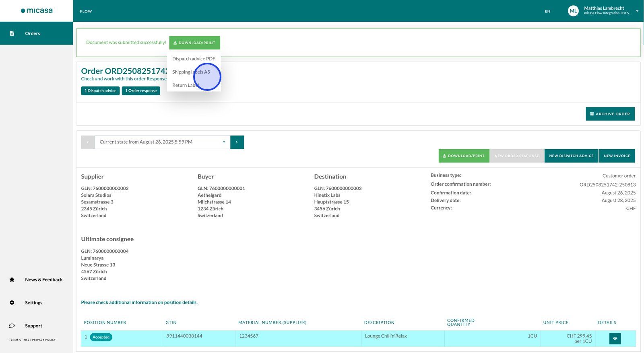Open News & Feedback
This screenshot has height=353, width=644.
click(44, 279)
